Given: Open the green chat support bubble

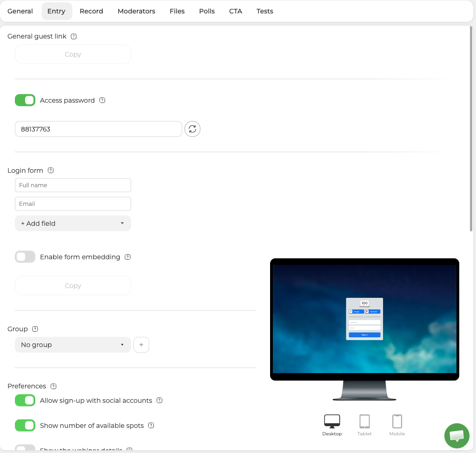Looking at the screenshot, I should pos(457,436).
